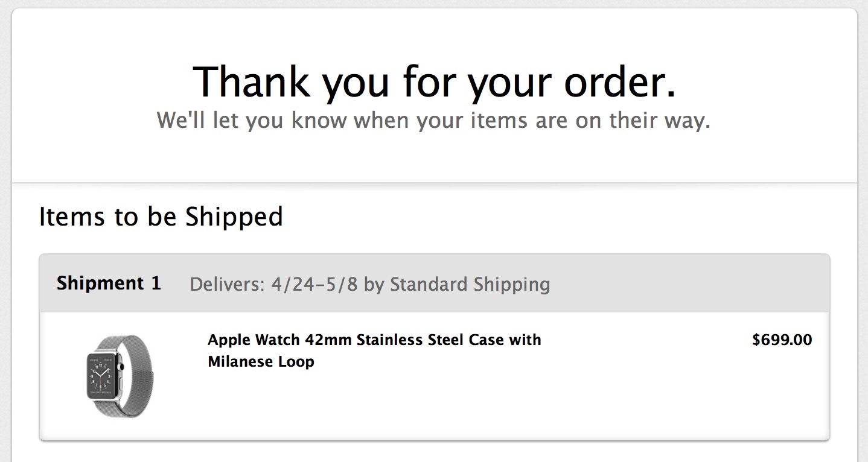Screen dimensions: 868x462
Task: Click the Shipment 1 label
Action: click(109, 283)
